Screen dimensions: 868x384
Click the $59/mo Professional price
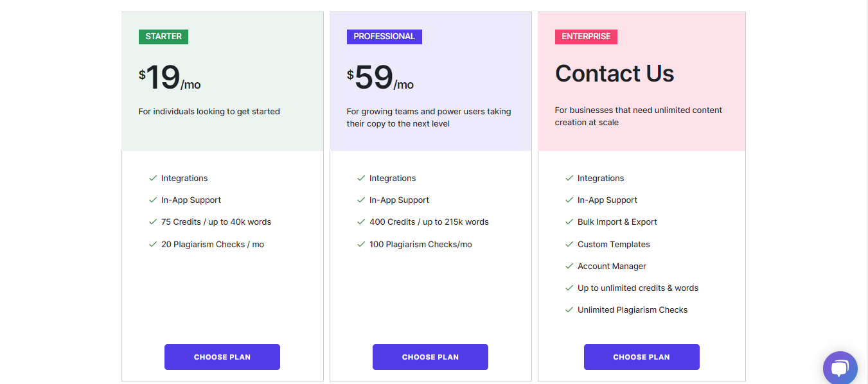click(380, 78)
